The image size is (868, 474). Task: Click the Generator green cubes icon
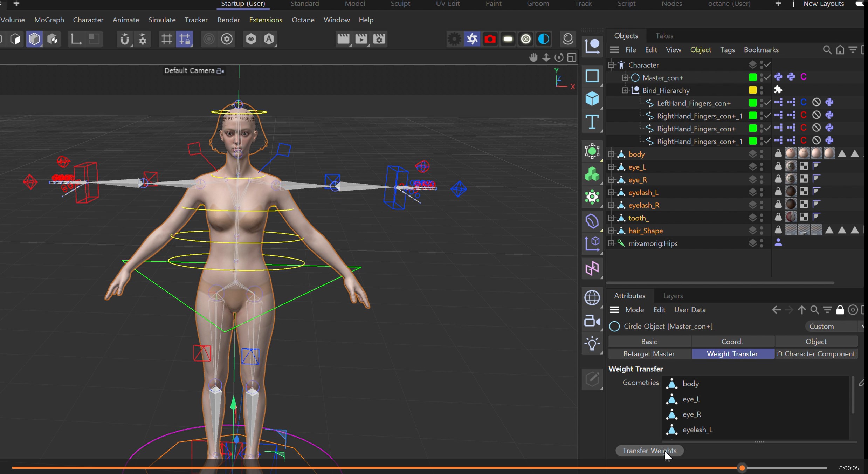coord(592,174)
